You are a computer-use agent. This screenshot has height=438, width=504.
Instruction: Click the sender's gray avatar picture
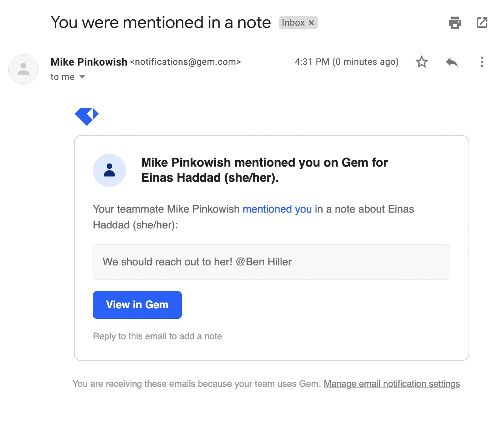pos(23,69)
